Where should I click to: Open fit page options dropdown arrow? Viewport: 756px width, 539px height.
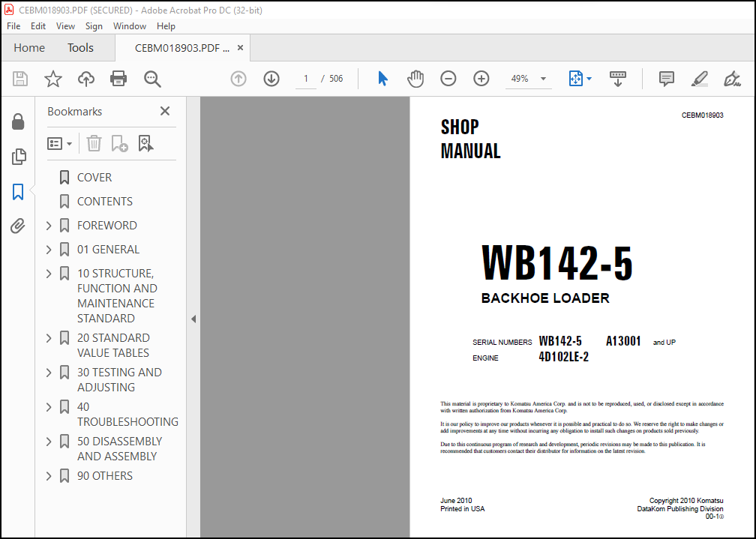589,79
